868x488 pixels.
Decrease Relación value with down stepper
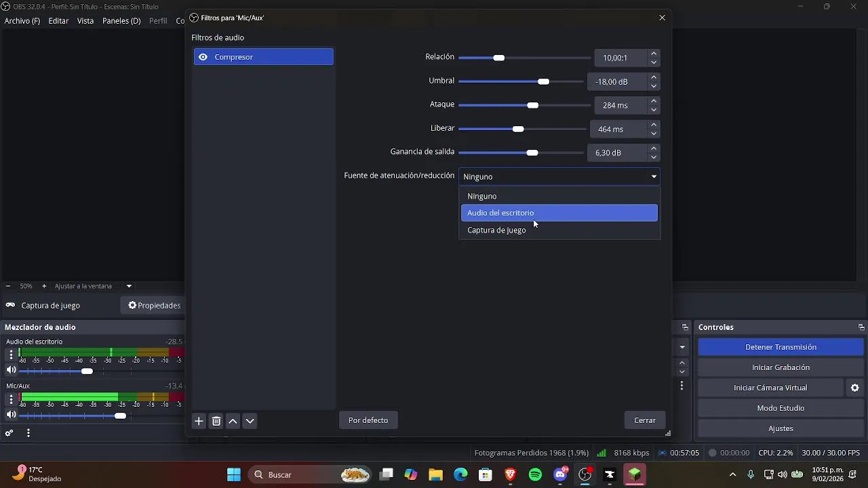coord(654,62)
